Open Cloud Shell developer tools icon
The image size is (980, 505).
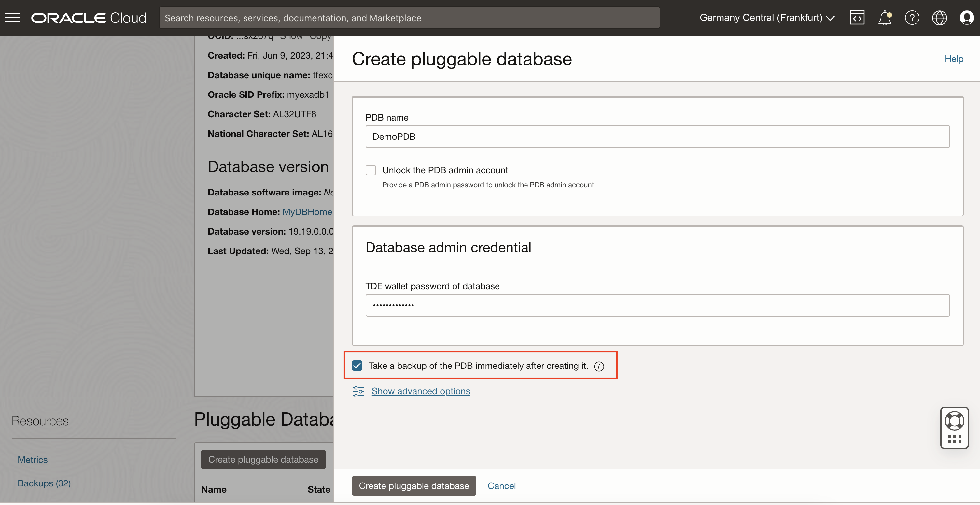tap(857, 18)
